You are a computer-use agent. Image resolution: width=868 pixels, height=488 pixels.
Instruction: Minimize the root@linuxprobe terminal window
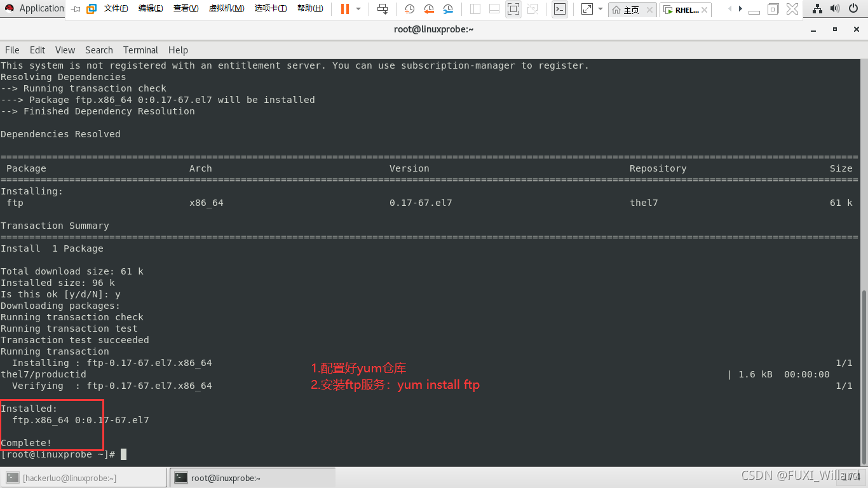pos(813,29)
